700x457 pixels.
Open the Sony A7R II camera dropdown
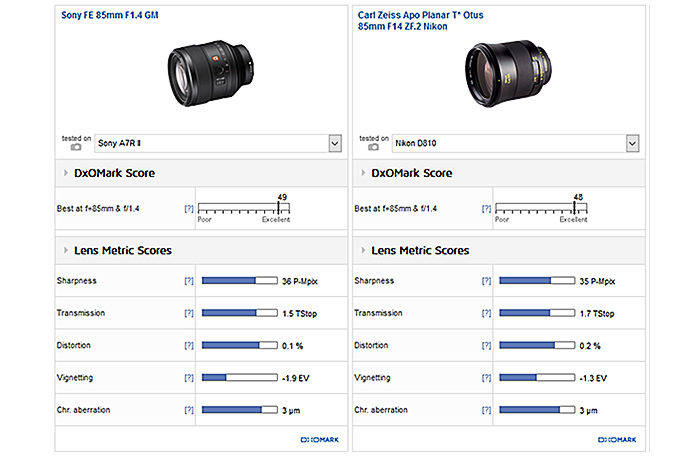click(218, 143)
